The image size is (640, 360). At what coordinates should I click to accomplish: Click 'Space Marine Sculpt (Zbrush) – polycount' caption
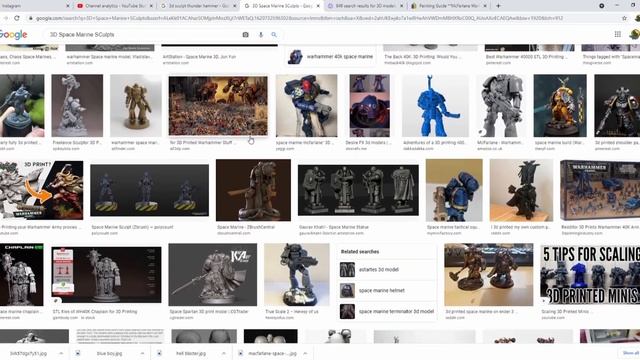pyautogui.click(x=132, y=227)
